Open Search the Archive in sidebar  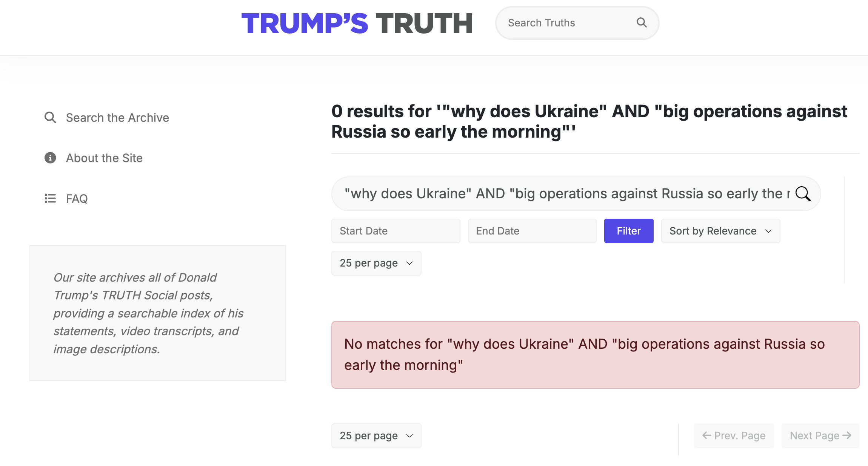[x=117, y=118]
